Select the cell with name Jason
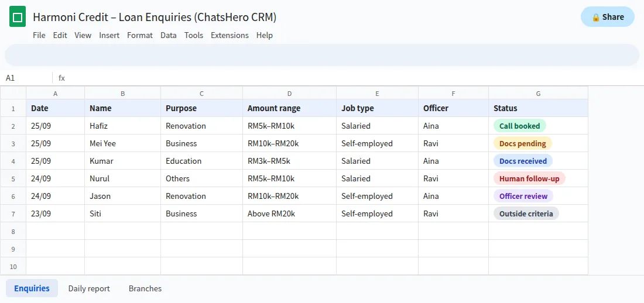Viewport: 644px width, 303px height. (123, 196)
